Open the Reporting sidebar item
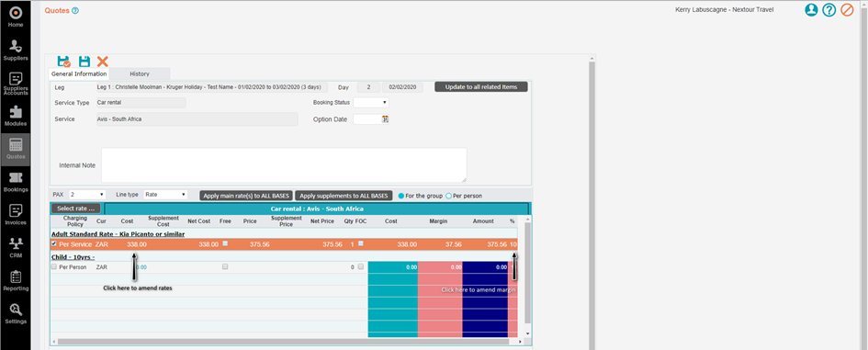This screenshot has width=868, height=350. coord(16,279)
